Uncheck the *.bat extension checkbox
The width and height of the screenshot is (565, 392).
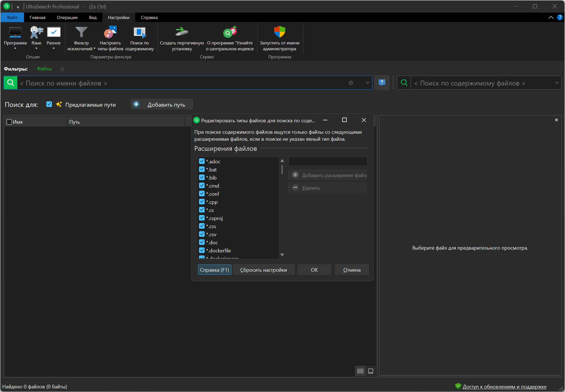tap(202, 169)
